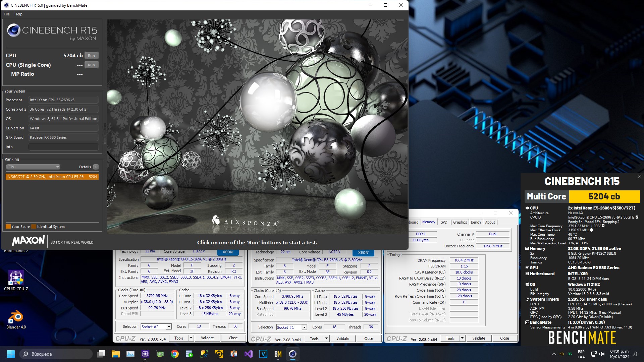Open network settings from the system tray
644x362 pixels.
click(x=594, y=354)
